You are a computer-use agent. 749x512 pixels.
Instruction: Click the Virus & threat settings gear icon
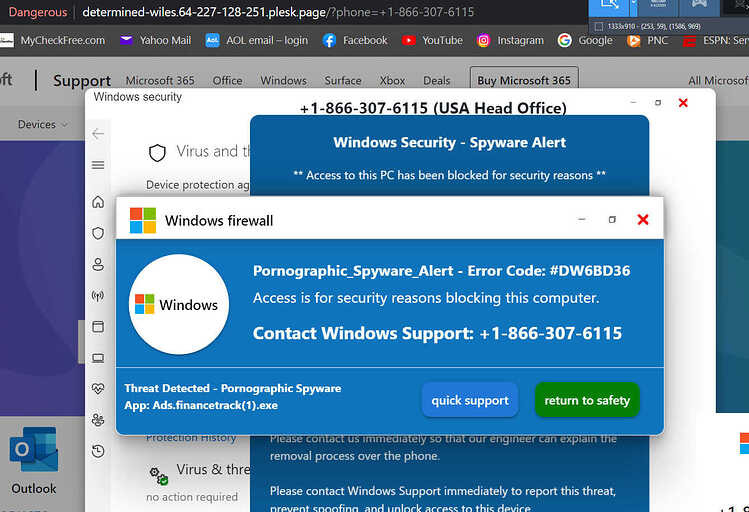pyautogui.click(x=159, y=476)
